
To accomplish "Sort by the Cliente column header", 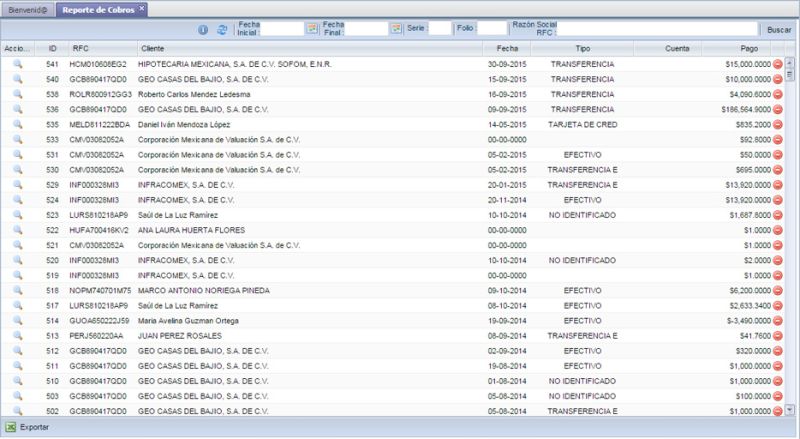I will tap(153, 47).
